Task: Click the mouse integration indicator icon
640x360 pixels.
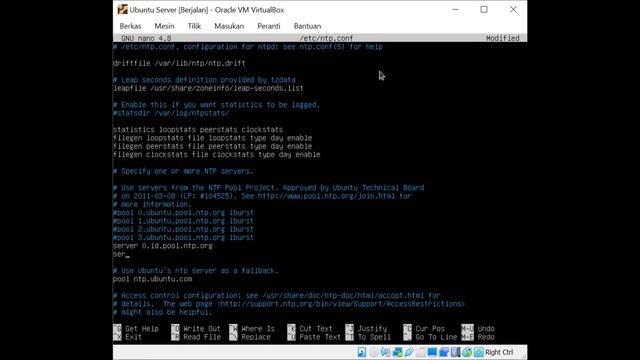Action: click(x=467, y=352)
